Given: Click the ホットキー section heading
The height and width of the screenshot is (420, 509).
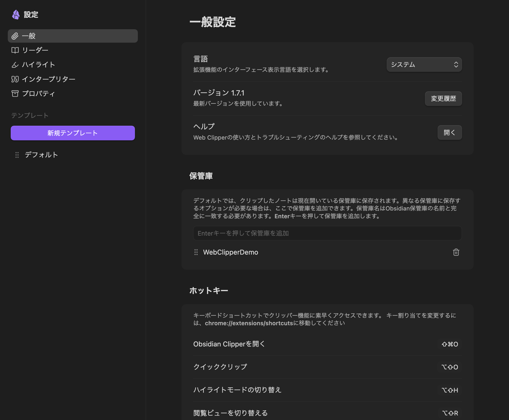Looking at the screenshot, I should coord(209,291).
